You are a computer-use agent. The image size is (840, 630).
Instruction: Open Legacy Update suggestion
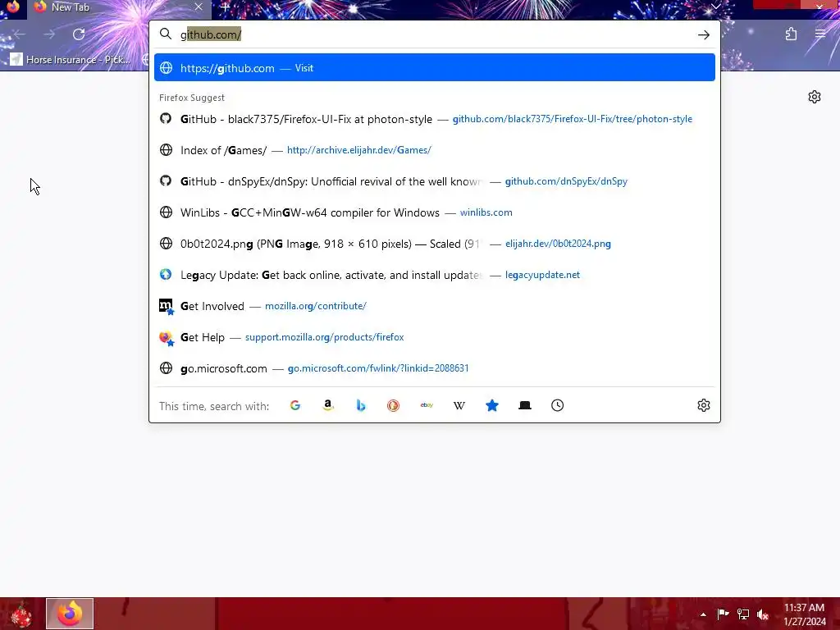click(x=435, y=275)
